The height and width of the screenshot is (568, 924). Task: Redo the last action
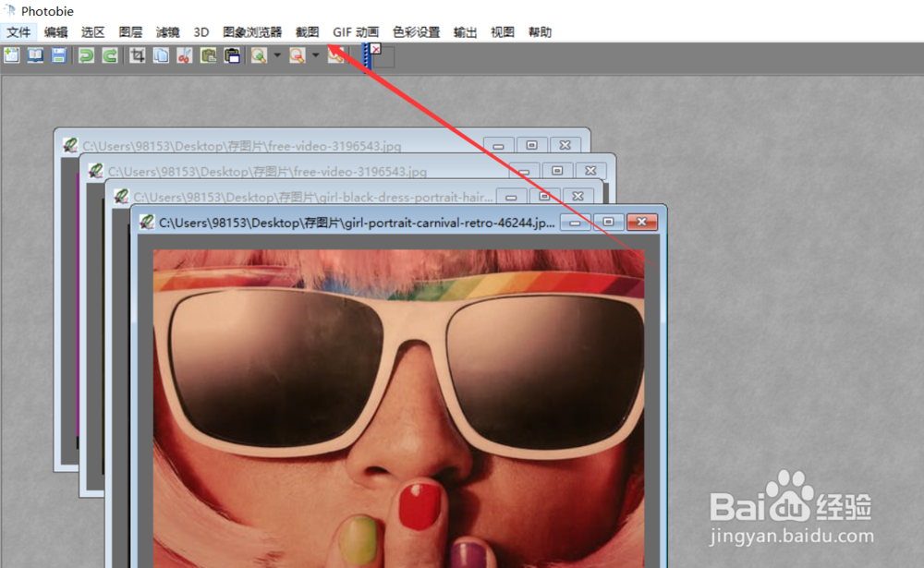tap(110, 55)
